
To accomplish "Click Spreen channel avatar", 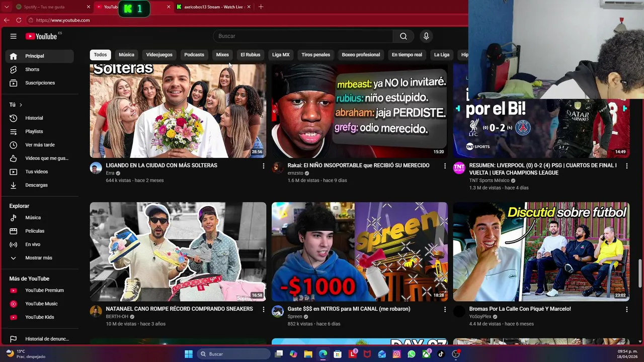I will pos(277,312).
